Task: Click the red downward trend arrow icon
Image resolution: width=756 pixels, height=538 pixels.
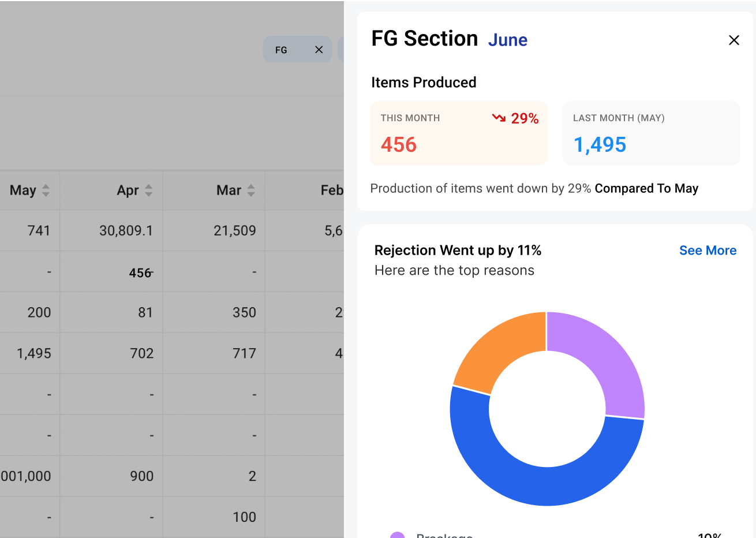Action: point(499,118)
